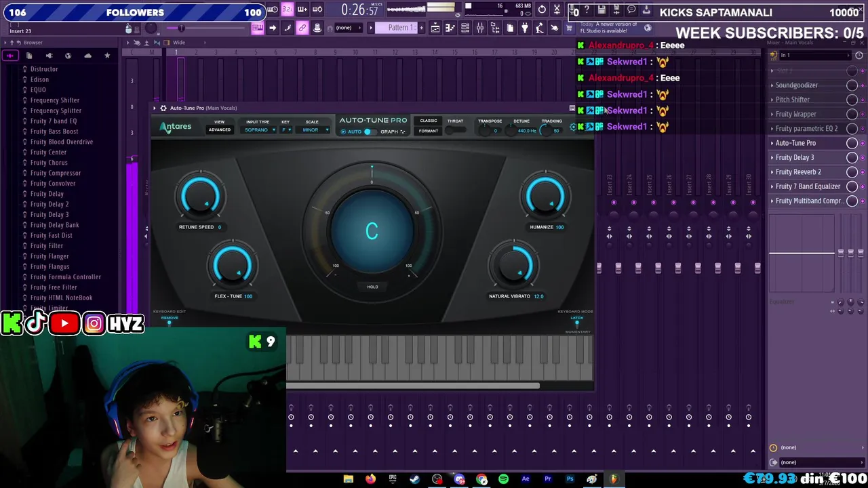Expand the Auto-Tune Pro window menu arrow
The height and width of the screenshot is (488, 868).
(x=155, y=108)
